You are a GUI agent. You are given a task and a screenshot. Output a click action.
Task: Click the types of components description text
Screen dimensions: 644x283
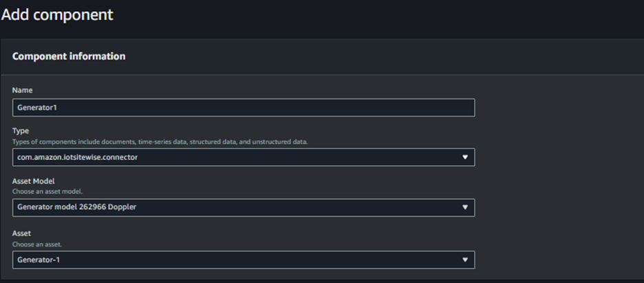[160, 141]
